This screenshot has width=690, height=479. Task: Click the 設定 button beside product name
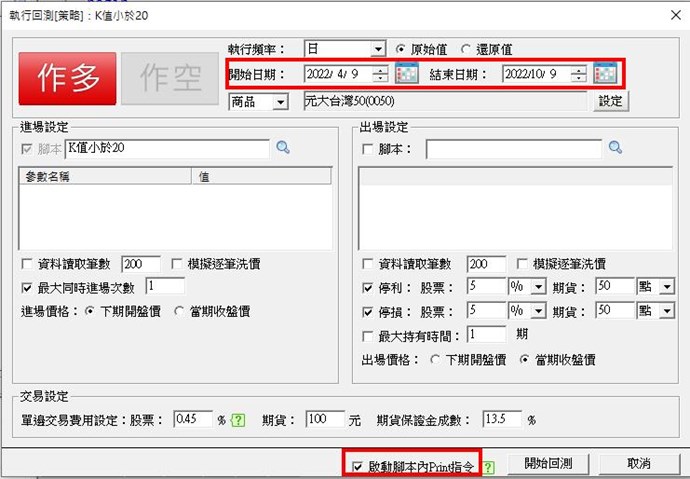point(610,101)
